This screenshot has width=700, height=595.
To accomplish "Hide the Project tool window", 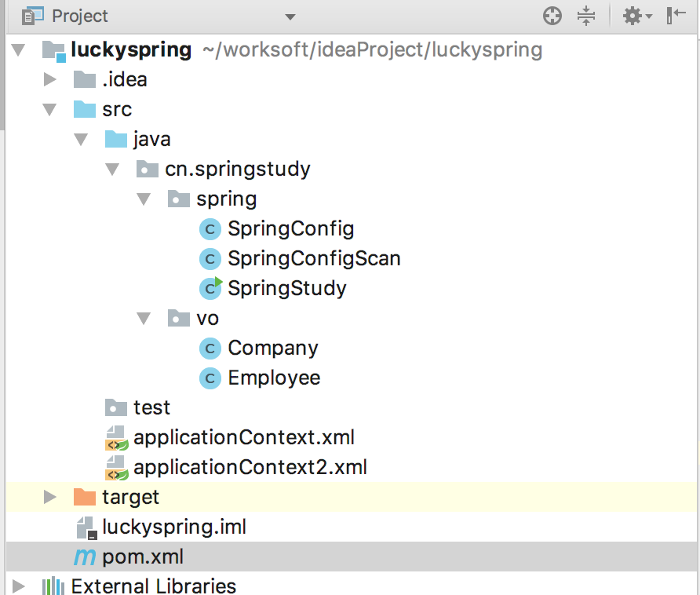I will click(676, 16).
